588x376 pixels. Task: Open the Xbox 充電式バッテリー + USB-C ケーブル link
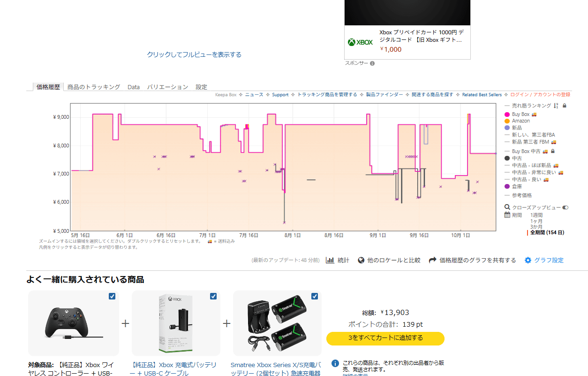point(173,369)
